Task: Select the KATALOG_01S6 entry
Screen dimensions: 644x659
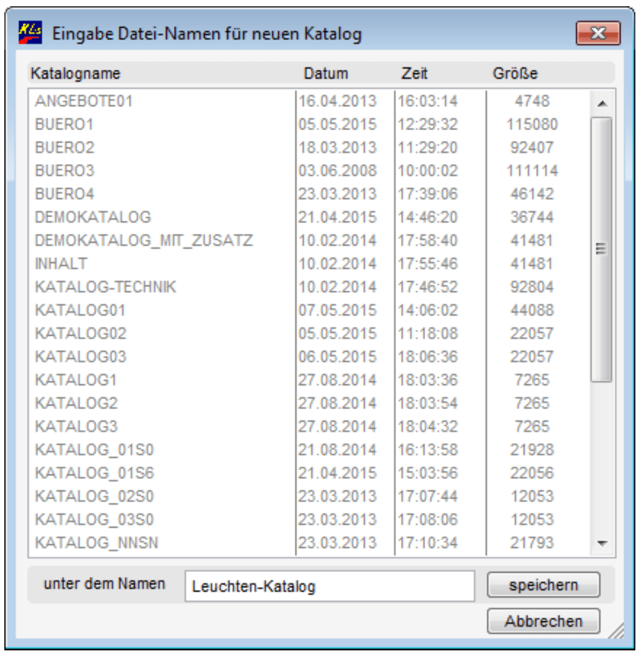Action: pyautogui.click(x=94, y=473)
